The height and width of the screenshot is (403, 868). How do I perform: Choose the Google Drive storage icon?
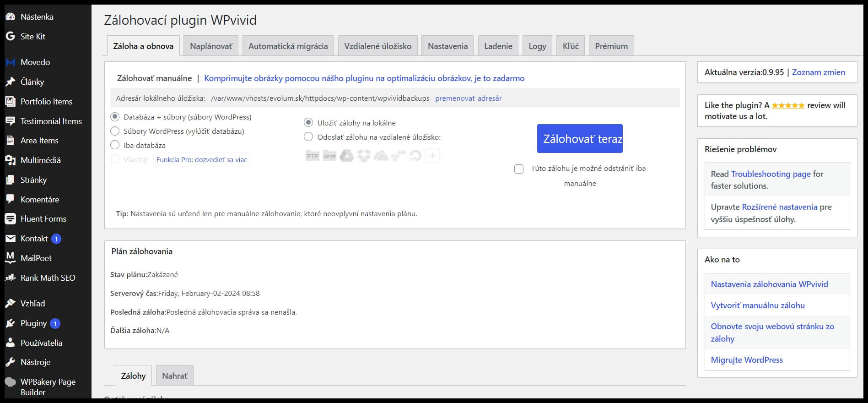[x=347, y=156]
